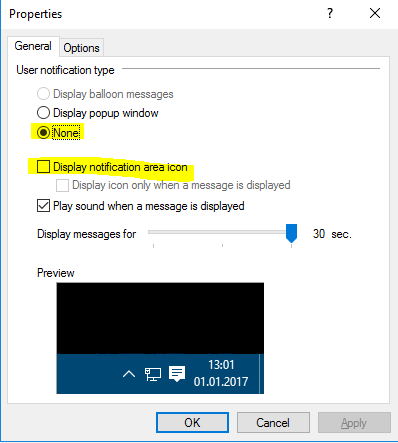398x443 pixels.
Task: Click the help question mark icon
Action: 330,13
